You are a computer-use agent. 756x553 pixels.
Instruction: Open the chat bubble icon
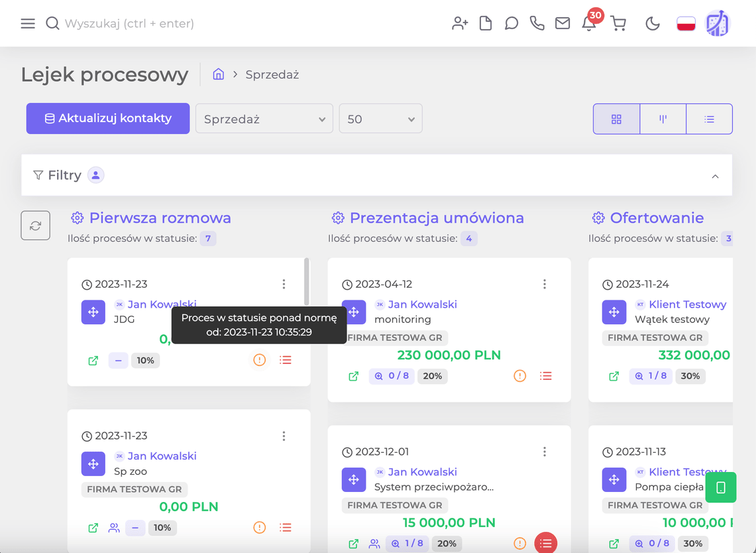tap(511, 23)
